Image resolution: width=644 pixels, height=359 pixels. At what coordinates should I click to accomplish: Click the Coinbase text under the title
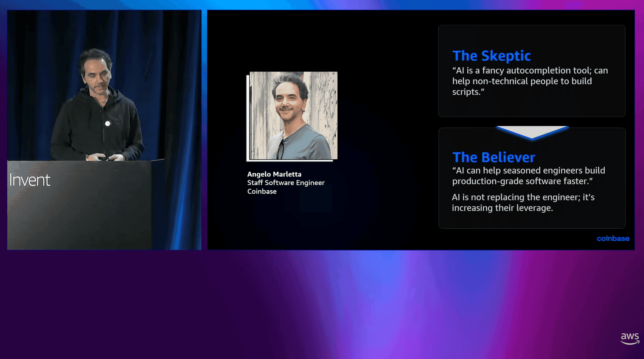pyautogui.click(x=262, y=191)
